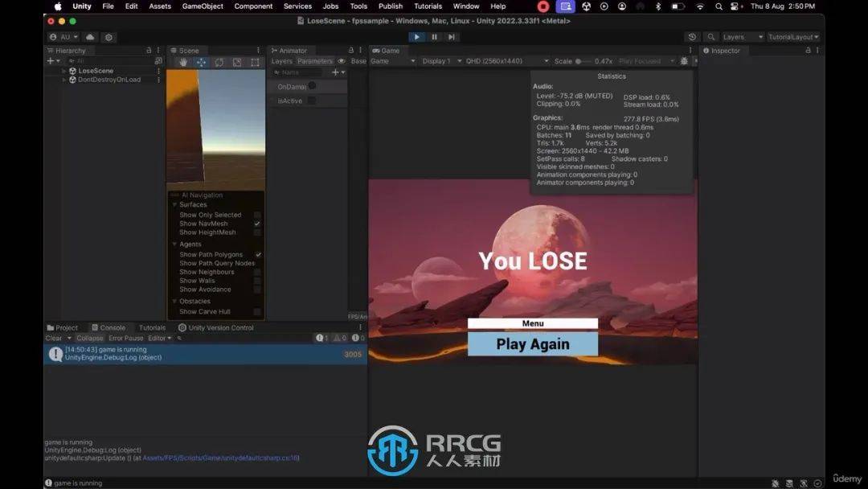Toggle the frame debugger bug icon in Game view

[684, 61]
